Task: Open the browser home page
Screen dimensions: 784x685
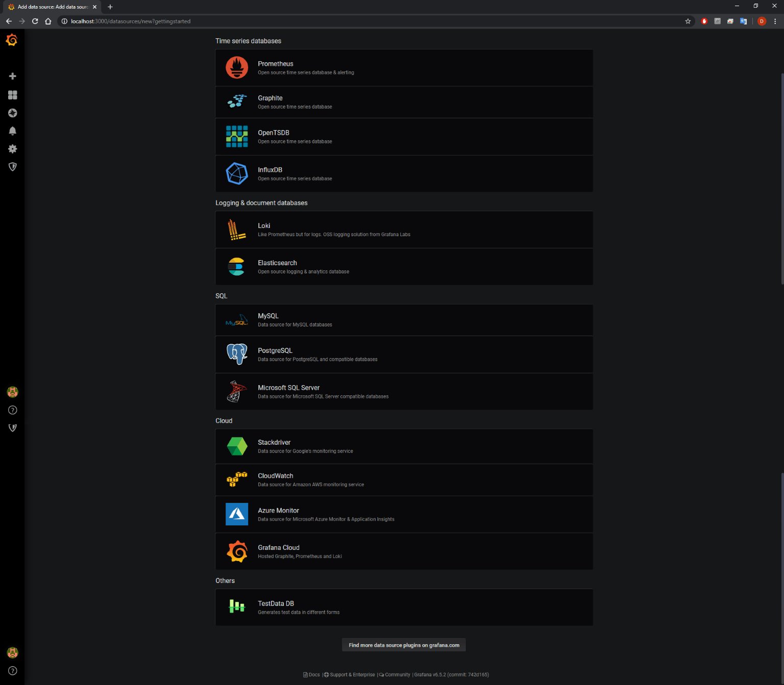Action: pos(48,21)
